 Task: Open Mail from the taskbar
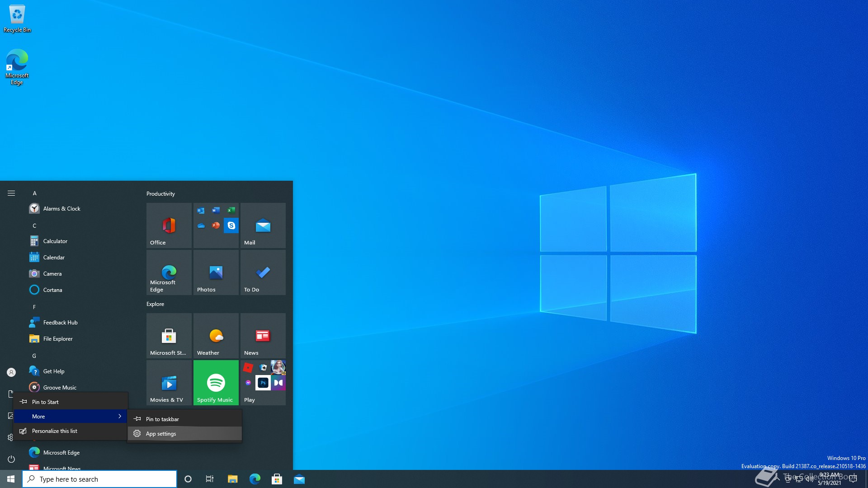point(299,479)
